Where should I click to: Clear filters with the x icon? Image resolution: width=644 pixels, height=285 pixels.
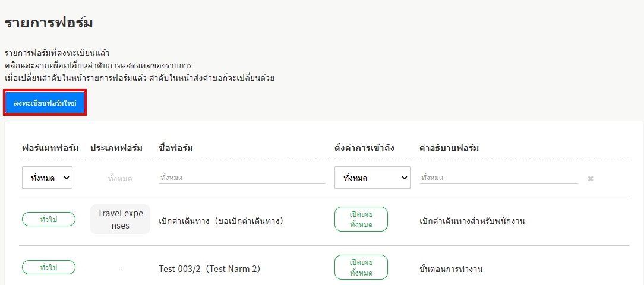point(591,178)
